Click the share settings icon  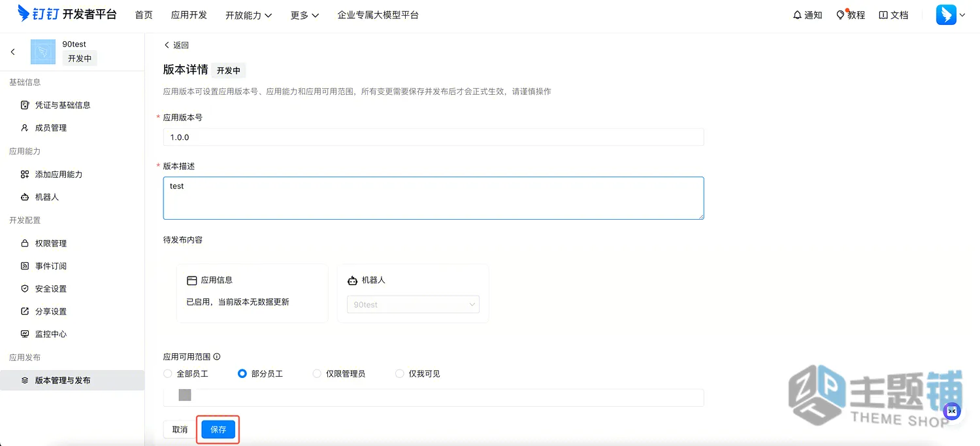pyautogui.click(x=25, y=311)
